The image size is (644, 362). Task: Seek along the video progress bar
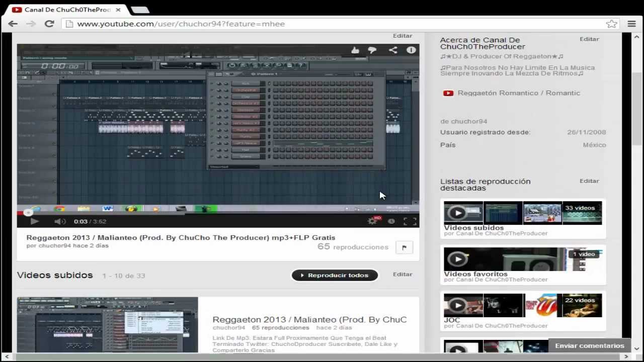point(218,213)
